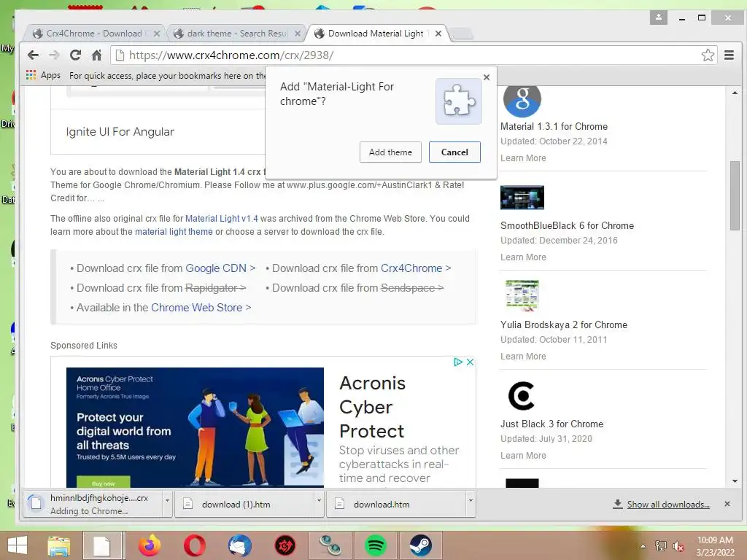Click the puzzle piece extension icon
The height and width of the screenshot is (560, 747).
point(459,101)
